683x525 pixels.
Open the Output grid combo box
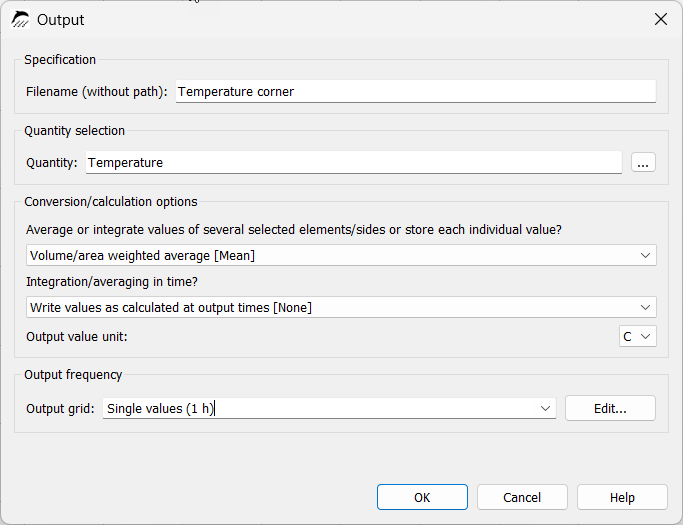(x=329, y=409)
